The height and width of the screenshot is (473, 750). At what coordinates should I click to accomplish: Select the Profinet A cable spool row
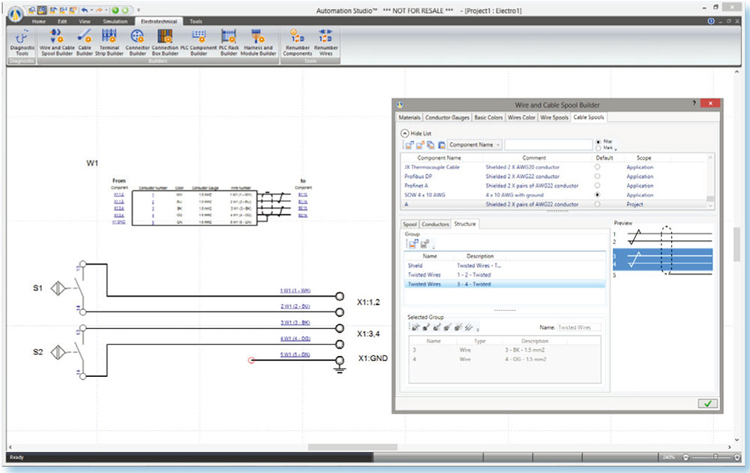(555, 186)
